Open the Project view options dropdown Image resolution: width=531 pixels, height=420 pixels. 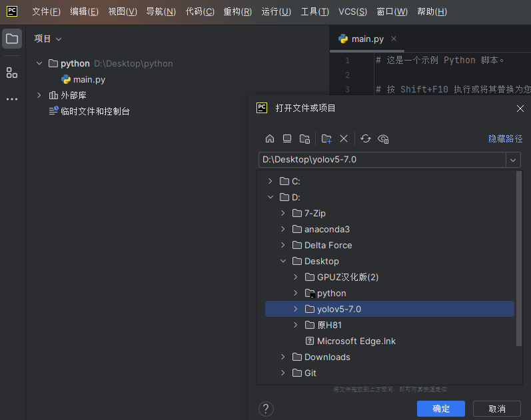[x=59, y=39]
